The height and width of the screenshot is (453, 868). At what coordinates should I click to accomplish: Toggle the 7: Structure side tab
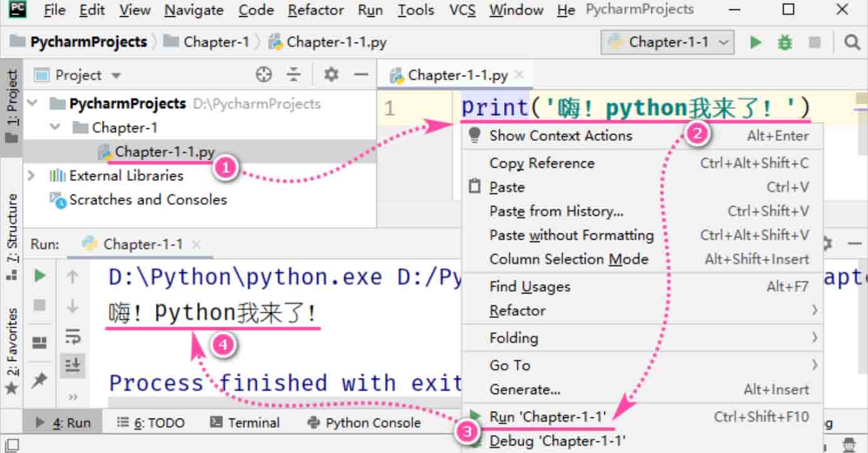(11, 237)
